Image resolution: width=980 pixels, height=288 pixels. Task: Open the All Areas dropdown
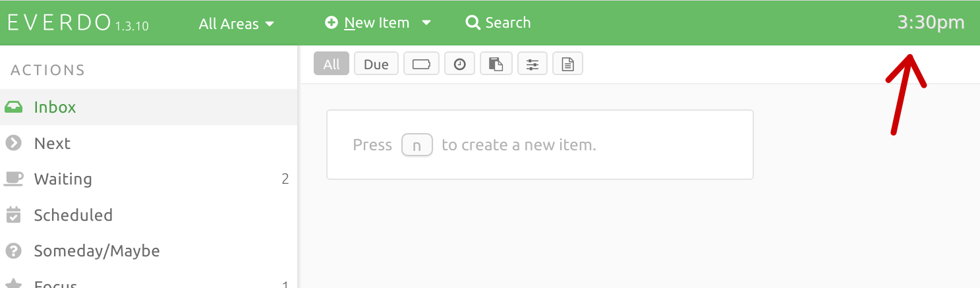tap(236, 24)
